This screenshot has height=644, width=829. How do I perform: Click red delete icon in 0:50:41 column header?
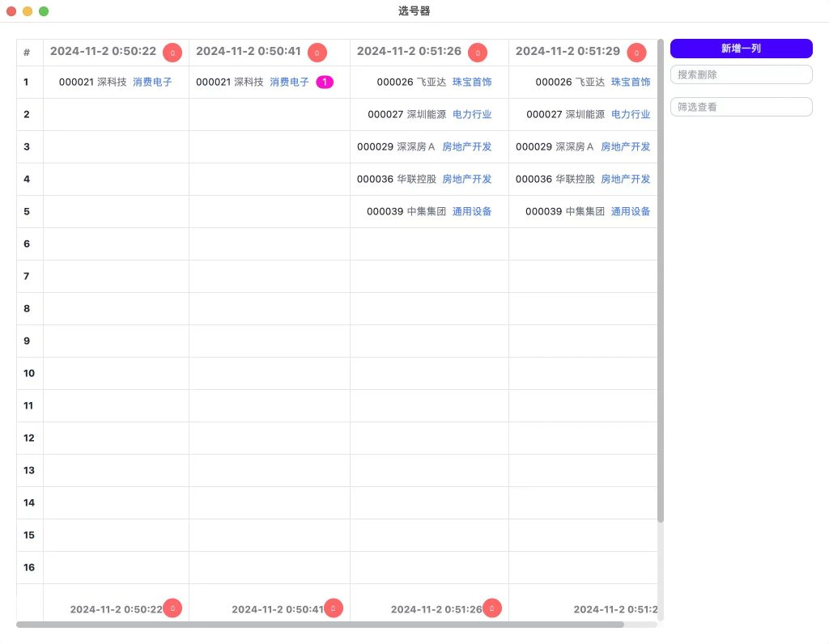pyautogui.click(x=317, y=53)
